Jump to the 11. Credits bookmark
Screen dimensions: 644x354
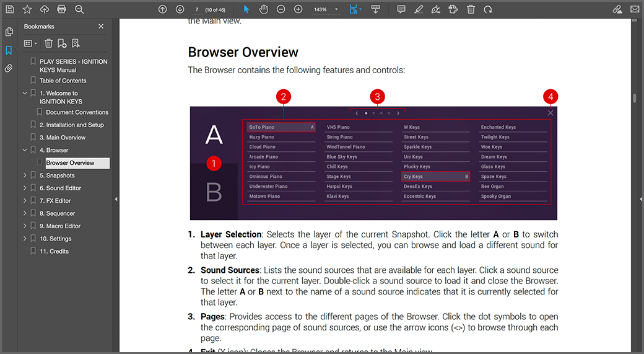click(54, 252)
